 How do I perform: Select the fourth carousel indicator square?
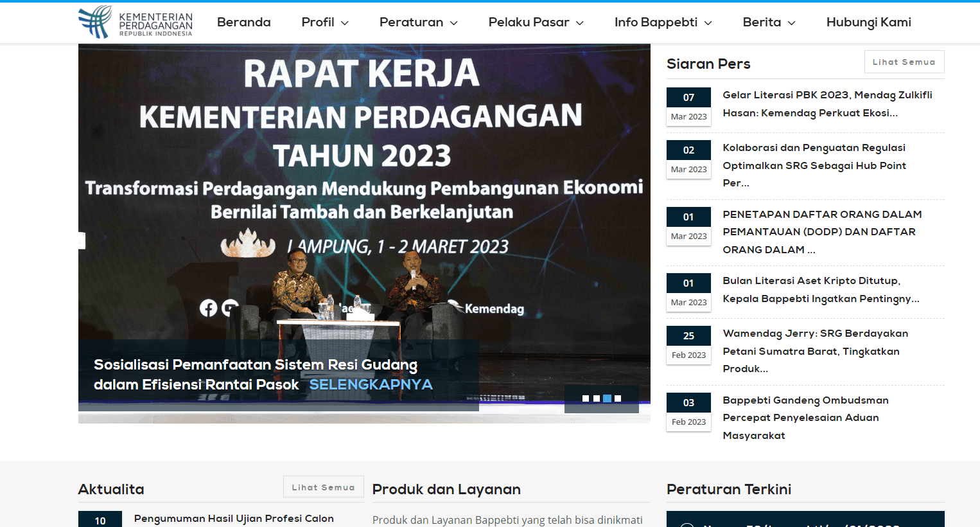(x=618, y=398)
